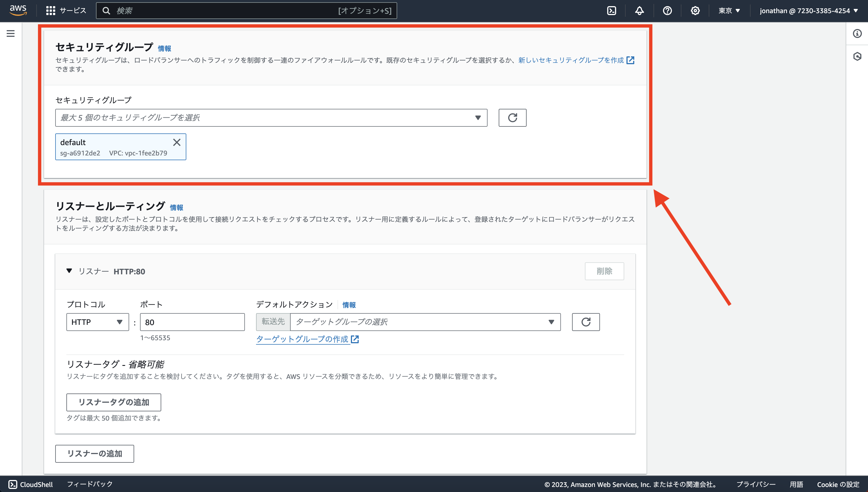The image size is (868, 492).
Task: Open AWS help via the question mark icon
Action: [667, 11]
